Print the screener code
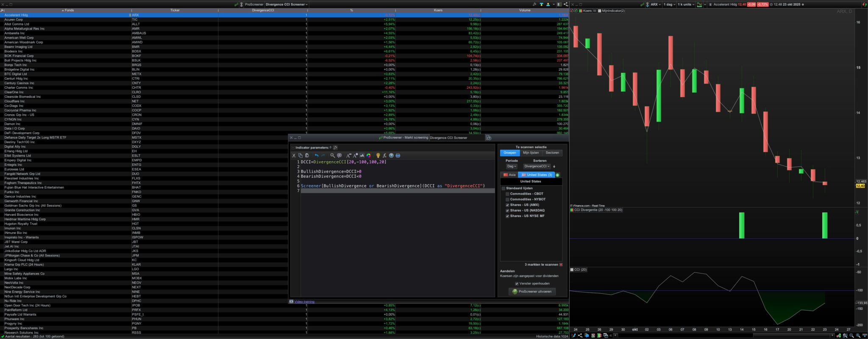The width and height of the screenshot is (868, 339). 398,155
